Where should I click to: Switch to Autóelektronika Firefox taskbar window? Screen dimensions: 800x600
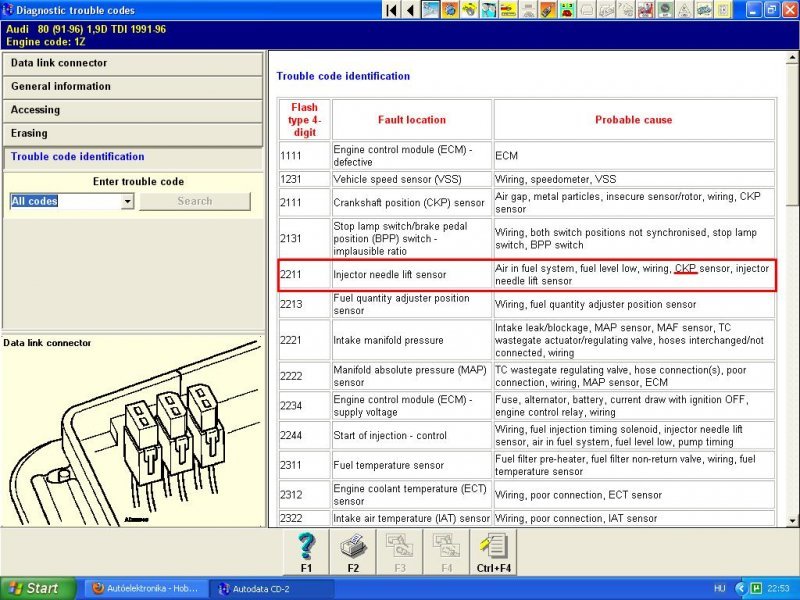click(146, 589)
